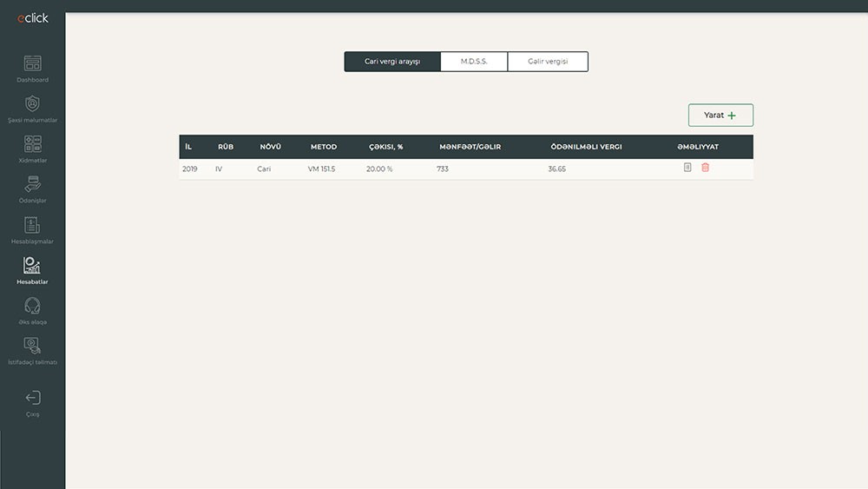
Task: Select the VM 151.5 method cell
Action: [321, 169]
